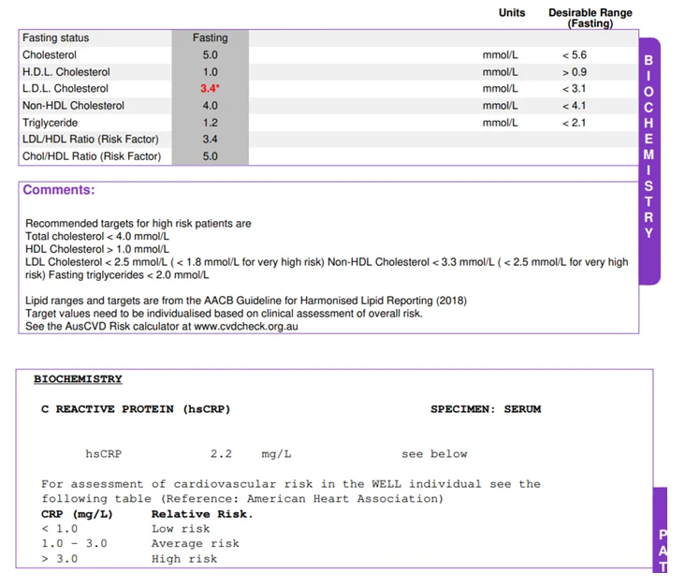
Task: Click the desirable range '< 5.6'
Action: [574, 55]
